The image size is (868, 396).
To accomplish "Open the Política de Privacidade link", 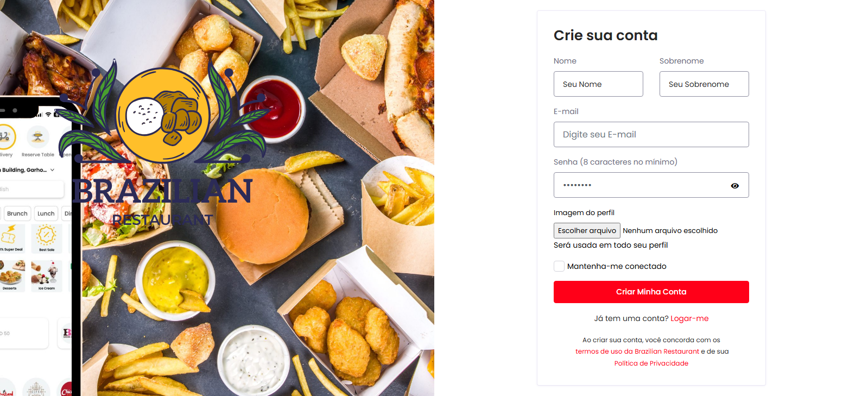I will point(651,363).
